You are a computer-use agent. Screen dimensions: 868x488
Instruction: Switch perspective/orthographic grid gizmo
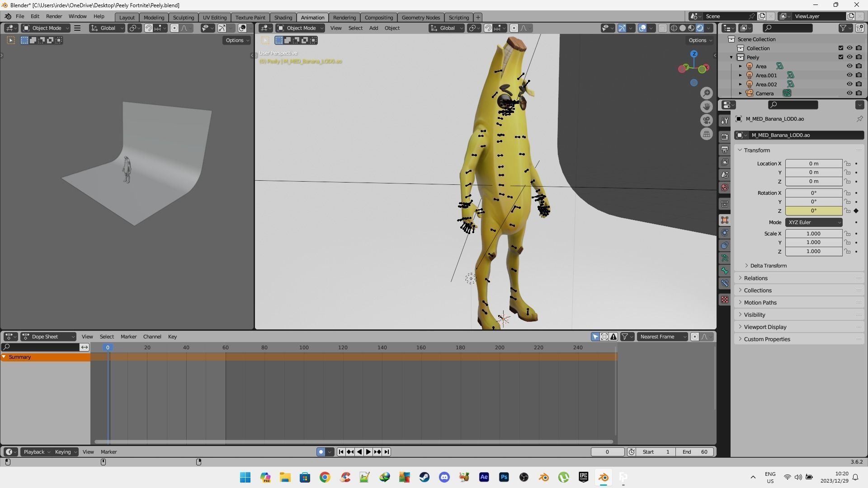click(x=707, y=134)
